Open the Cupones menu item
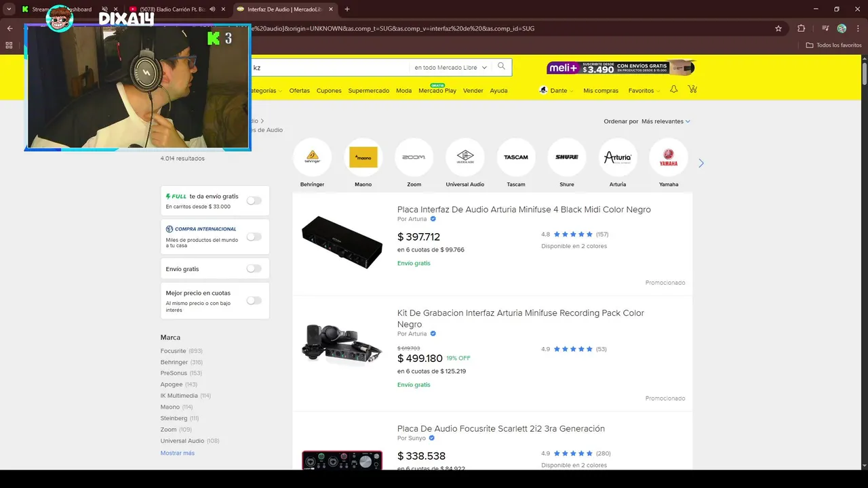 point(329,91)
